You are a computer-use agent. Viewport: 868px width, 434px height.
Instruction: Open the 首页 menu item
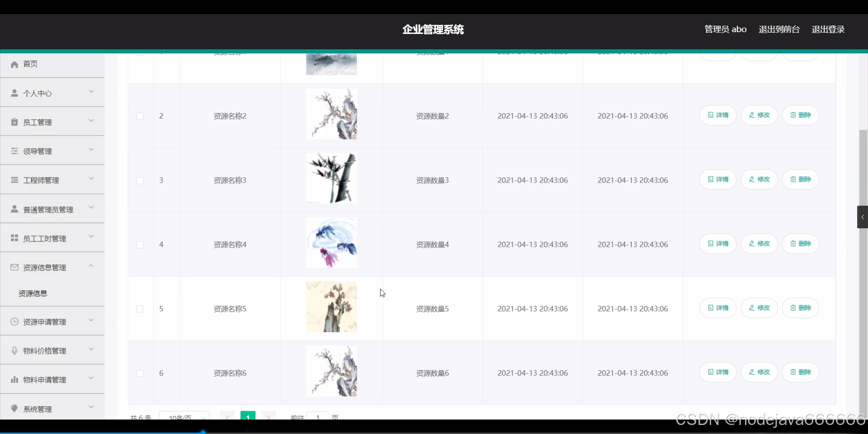(52, 64)
